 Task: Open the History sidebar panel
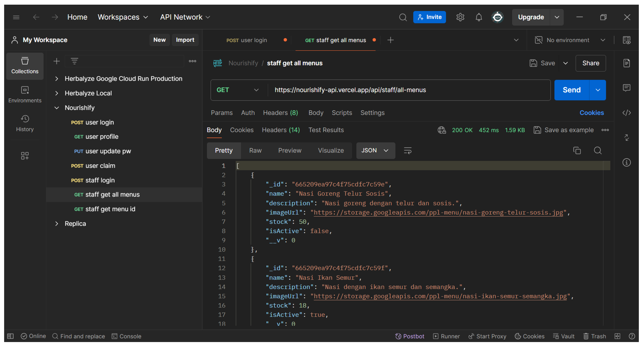[25, 123]
